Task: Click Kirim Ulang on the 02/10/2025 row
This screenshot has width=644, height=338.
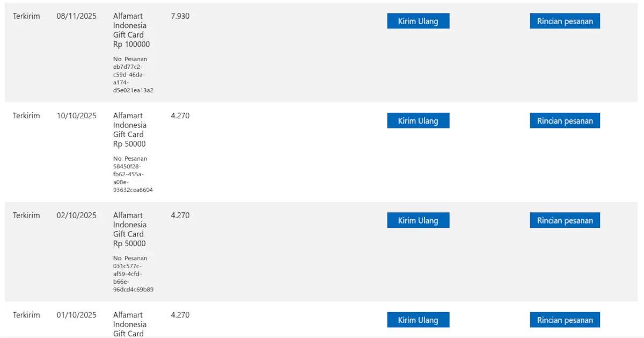Action: [x=418, y=220]
